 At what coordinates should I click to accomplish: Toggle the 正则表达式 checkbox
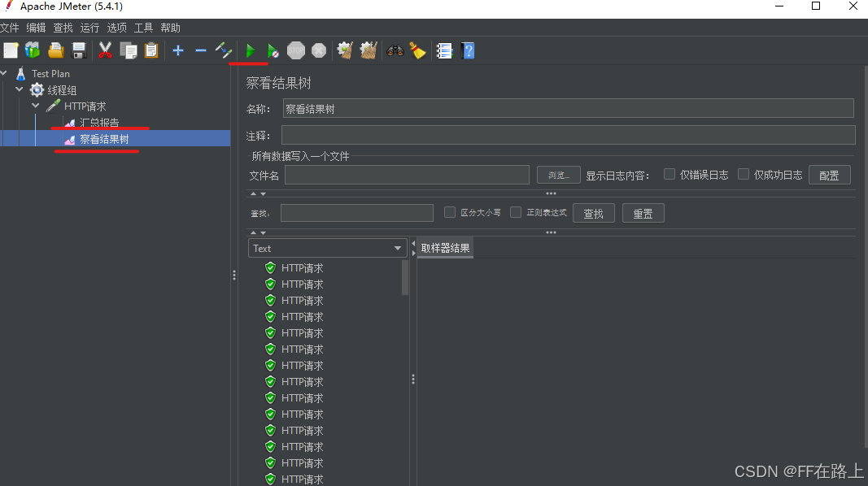click(x=516, y=212)
